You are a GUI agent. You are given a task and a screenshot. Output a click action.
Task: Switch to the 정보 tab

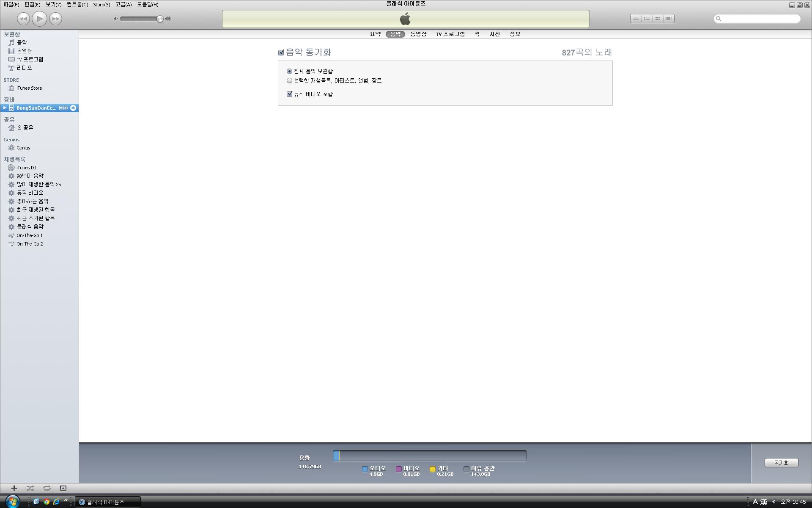coord(515,34)
